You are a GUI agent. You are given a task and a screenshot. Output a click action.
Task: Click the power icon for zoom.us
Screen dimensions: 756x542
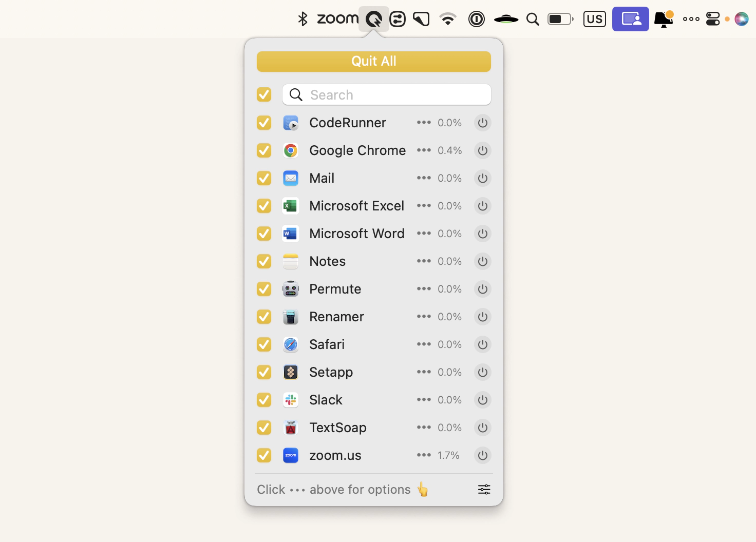pos(482,455)
